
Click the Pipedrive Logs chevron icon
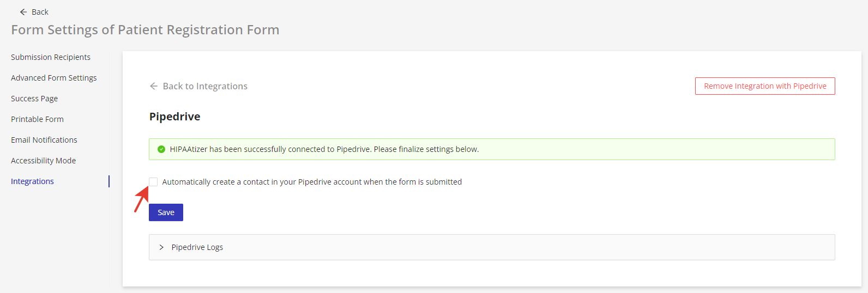click(x=161, y=247)
